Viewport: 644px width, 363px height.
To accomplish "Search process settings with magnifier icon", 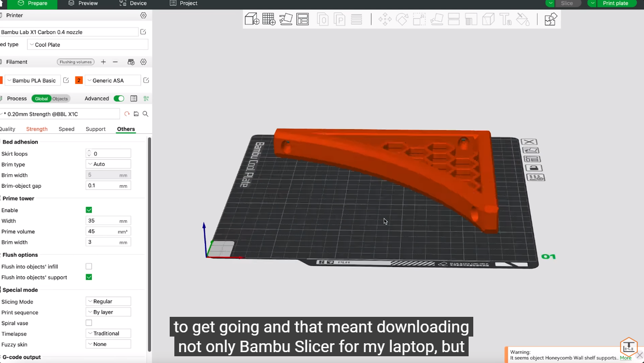I will pos(145,114).
